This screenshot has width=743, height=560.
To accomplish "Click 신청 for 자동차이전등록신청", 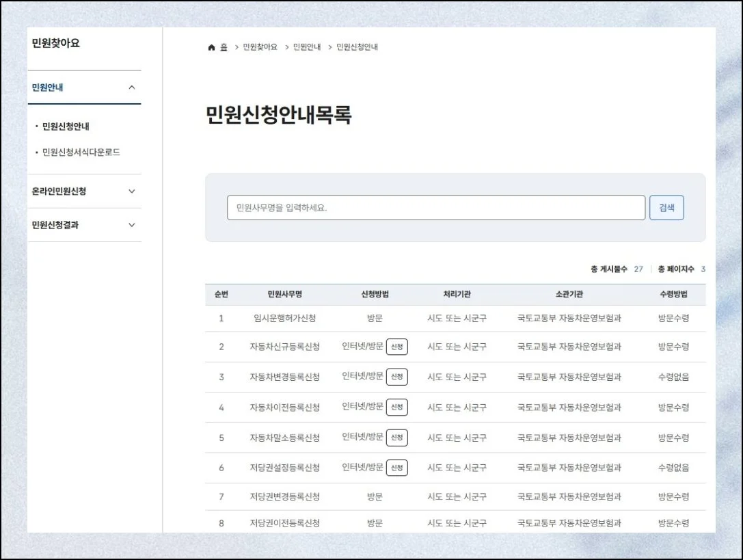I will pyautogui.click(x=396, y=407).
